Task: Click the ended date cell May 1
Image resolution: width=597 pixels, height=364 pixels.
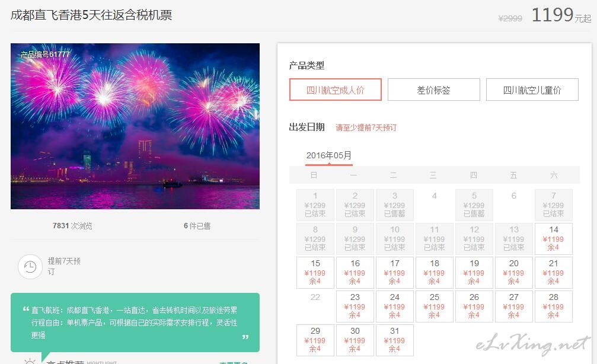Action: point(315,205)
